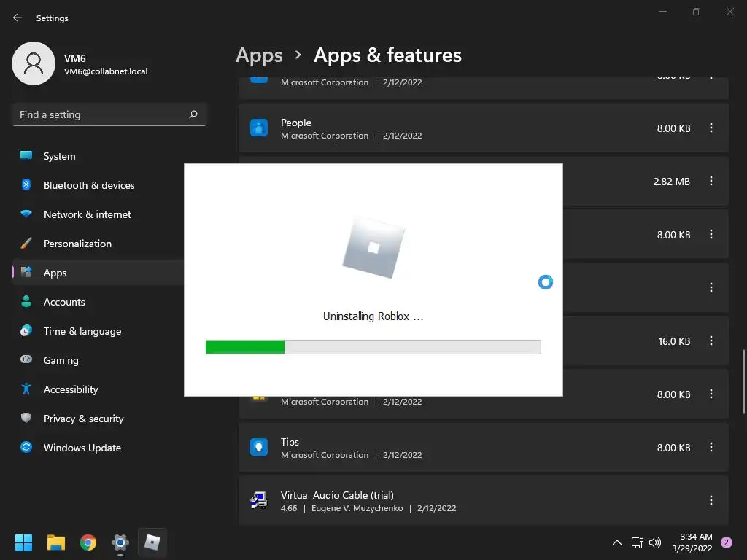This screenshot has width=747, height=560.
Task: Open Bluetooth & devices settings
Action: (x=98, y=185)
